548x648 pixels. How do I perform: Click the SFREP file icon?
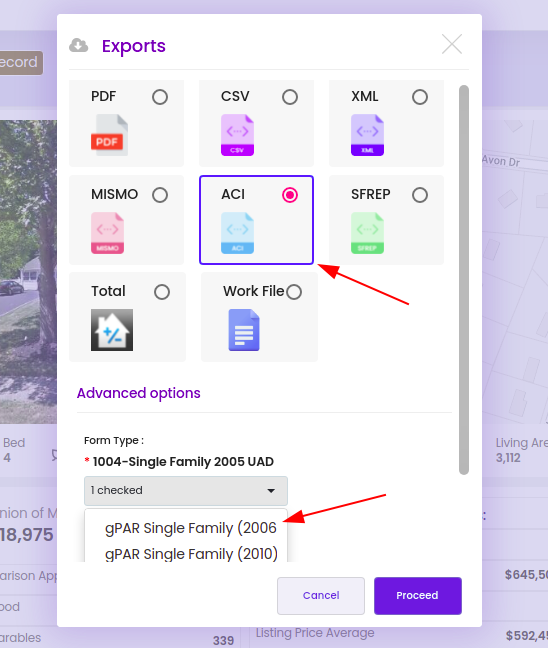click(367, 233)
